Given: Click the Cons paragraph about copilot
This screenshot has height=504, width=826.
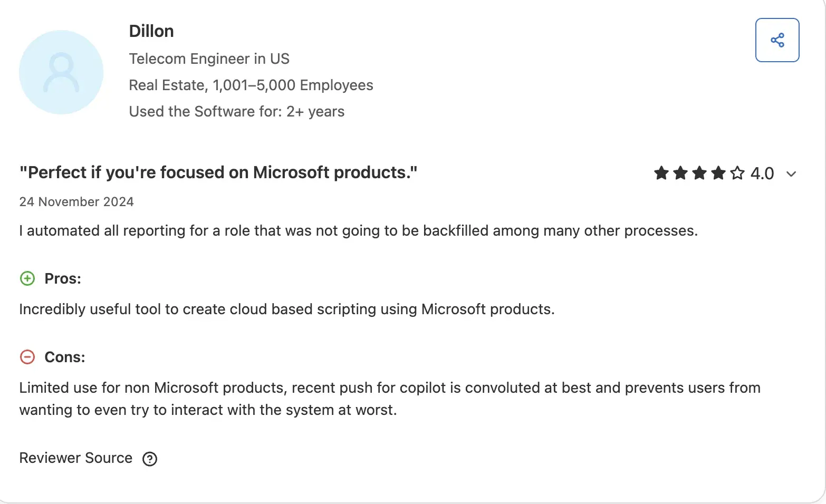Looking at the screenshot, I should (x=389, y=399).
